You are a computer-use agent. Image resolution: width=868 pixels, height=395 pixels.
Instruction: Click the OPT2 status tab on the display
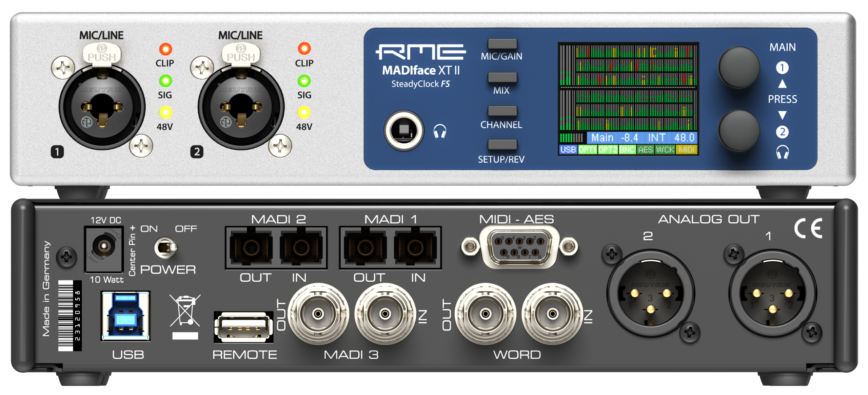pyautogui.click(x=608, y=150)
